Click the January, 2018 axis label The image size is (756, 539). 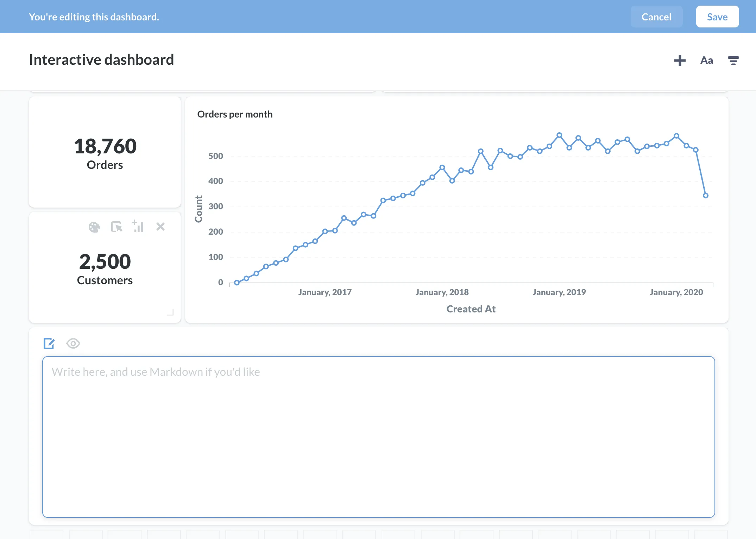(x=442, y=292)
